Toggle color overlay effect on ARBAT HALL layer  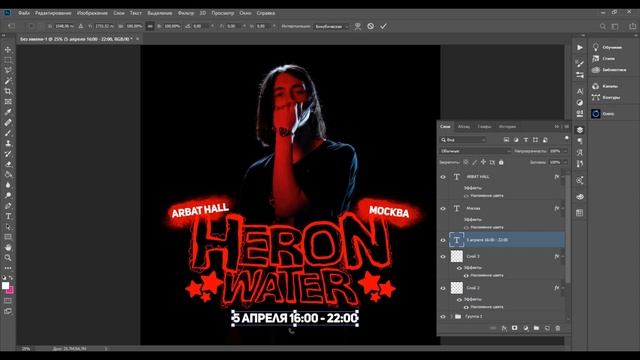pos(466,196)
